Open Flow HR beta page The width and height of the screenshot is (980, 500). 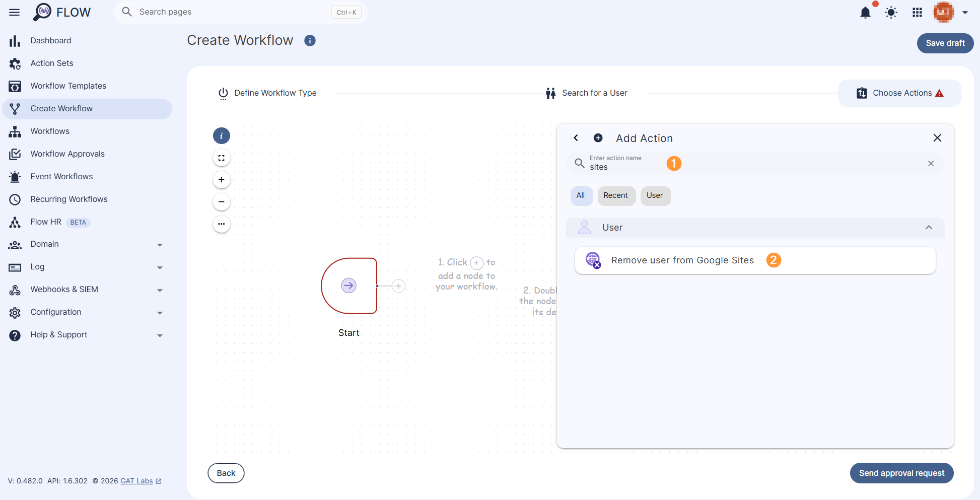(87, 222)
